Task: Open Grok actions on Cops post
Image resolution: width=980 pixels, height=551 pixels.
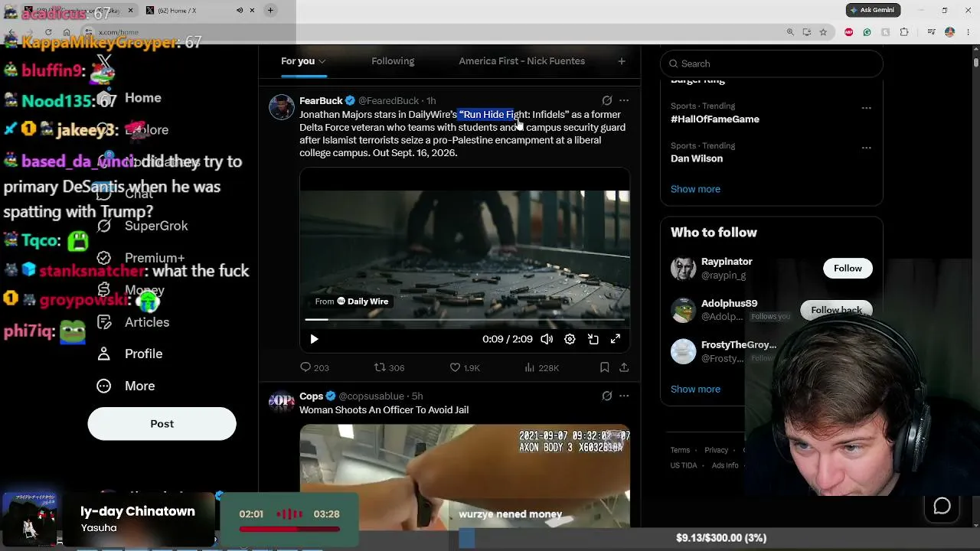Action: (x=607, y=396)
